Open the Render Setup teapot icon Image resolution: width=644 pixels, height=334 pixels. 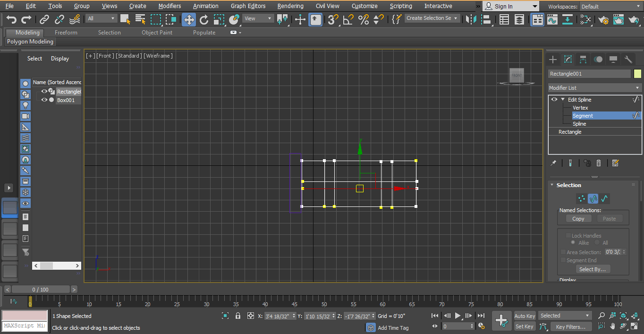point(603,20)
